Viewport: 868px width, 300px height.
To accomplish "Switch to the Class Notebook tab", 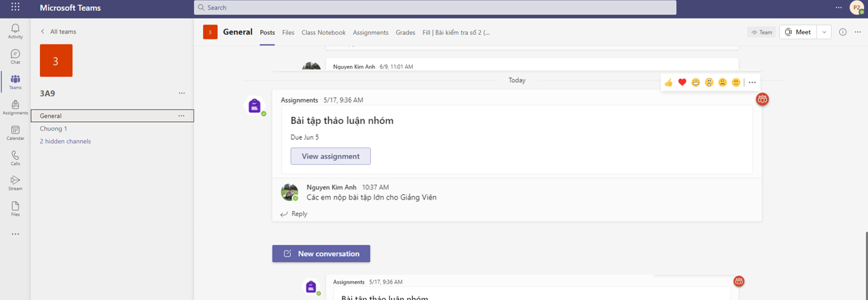I will pos(323,33).
